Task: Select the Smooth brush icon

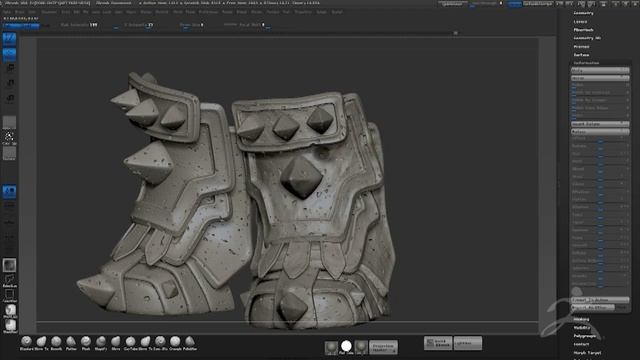Action: tap(56, 341)
